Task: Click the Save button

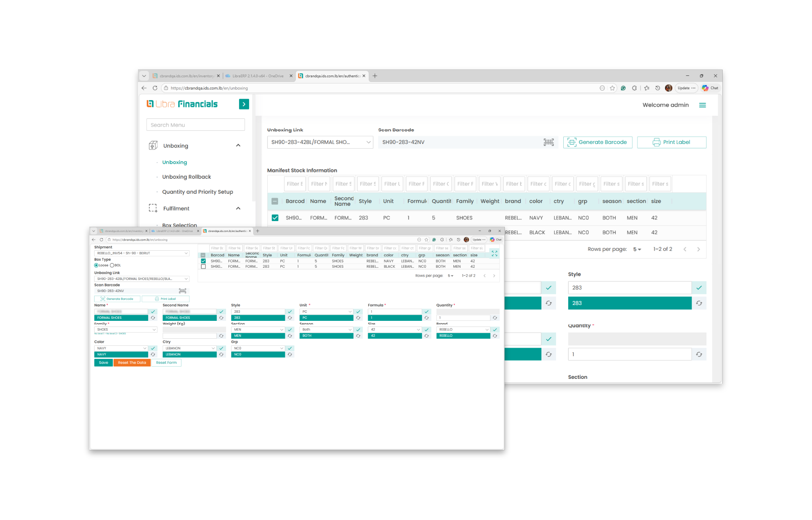Action: pos(103,363)
